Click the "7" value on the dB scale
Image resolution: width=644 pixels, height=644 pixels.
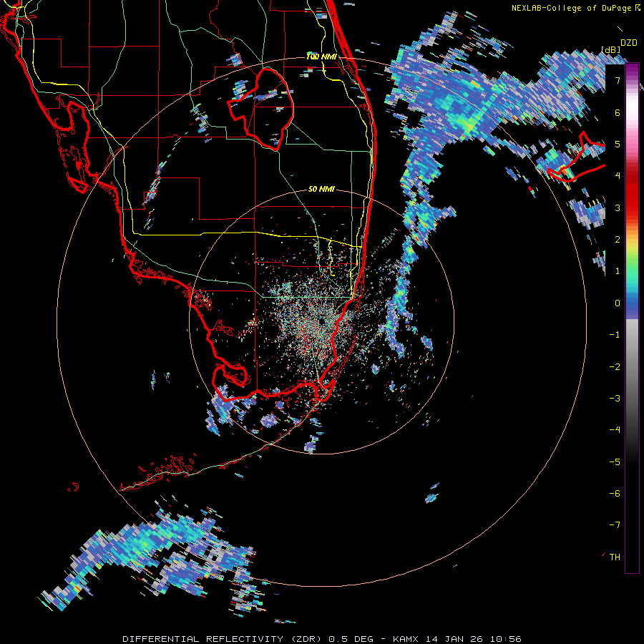pos(618,80)
